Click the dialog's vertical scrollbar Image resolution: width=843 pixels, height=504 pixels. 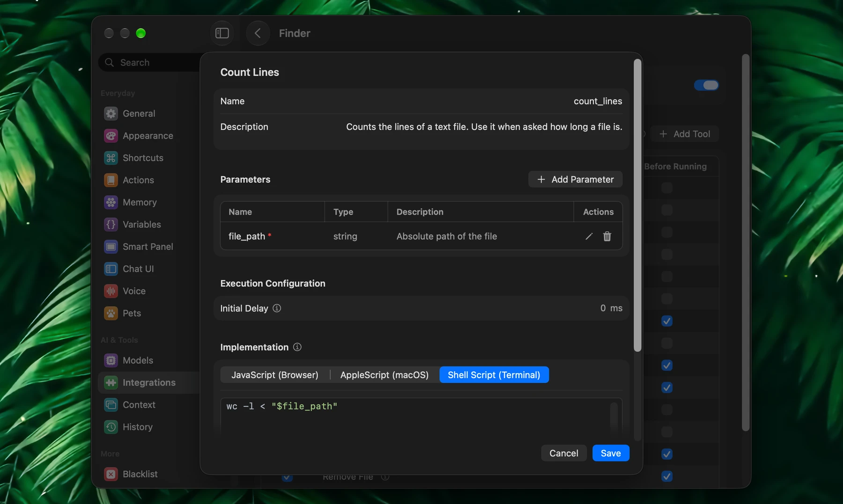coord(637,205)
